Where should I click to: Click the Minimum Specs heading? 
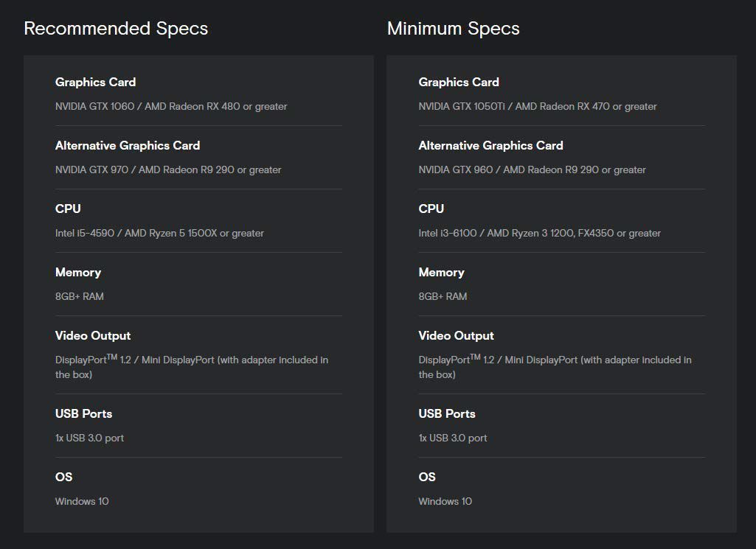pos(453,29)
